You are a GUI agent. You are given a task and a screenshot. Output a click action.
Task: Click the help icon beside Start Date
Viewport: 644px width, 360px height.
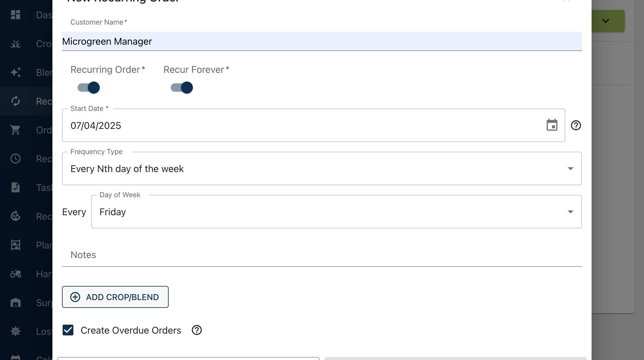[576, 125]
